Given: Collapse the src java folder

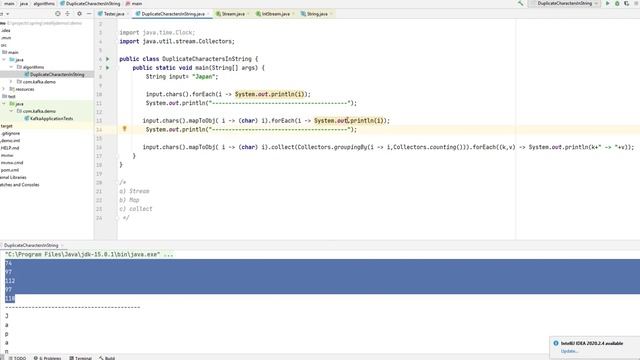Looking at the screenshot, I should 4,60.
